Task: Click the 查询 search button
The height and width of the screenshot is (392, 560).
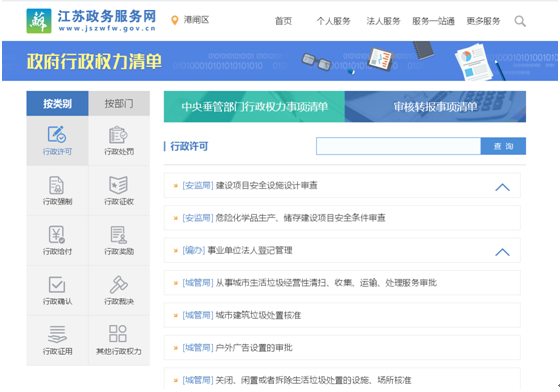Action: [503, 146]
